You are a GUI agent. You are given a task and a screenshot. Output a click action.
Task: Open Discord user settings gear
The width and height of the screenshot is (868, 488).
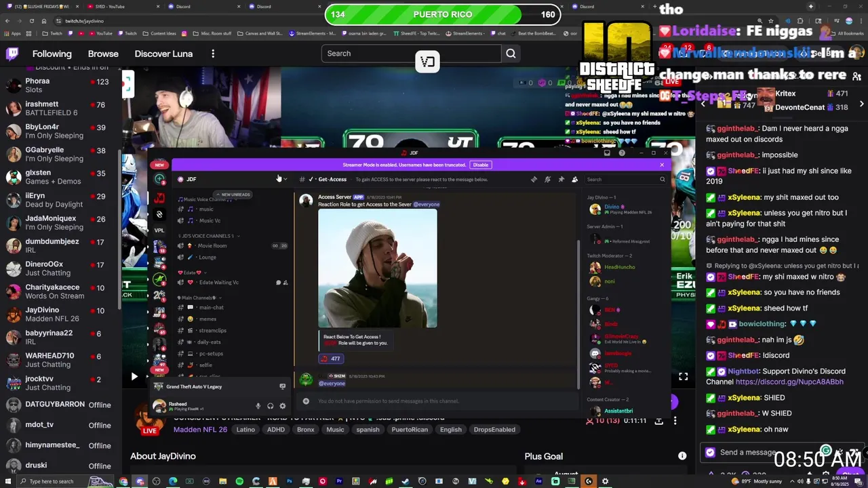(283, 406)
